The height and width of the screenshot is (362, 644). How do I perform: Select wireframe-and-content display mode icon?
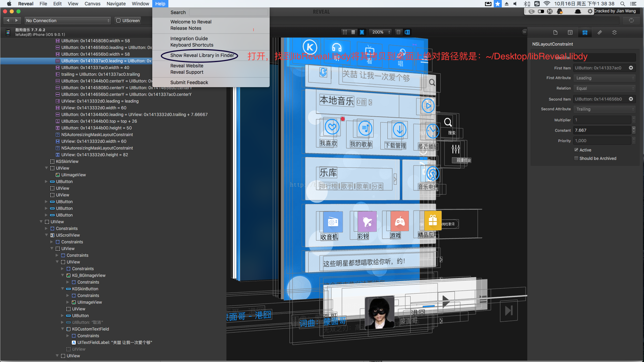click(362, 32)
